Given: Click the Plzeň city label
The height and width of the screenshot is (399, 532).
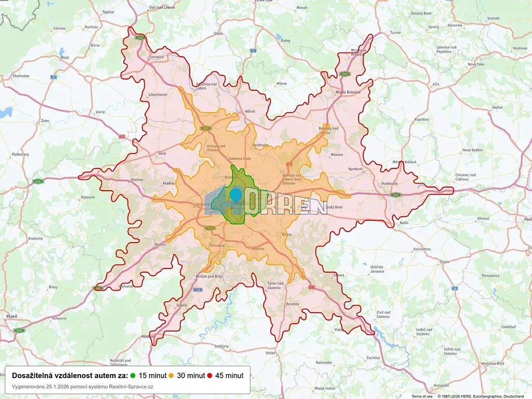Looking at the screenshot, I should [x=11, y=316].
